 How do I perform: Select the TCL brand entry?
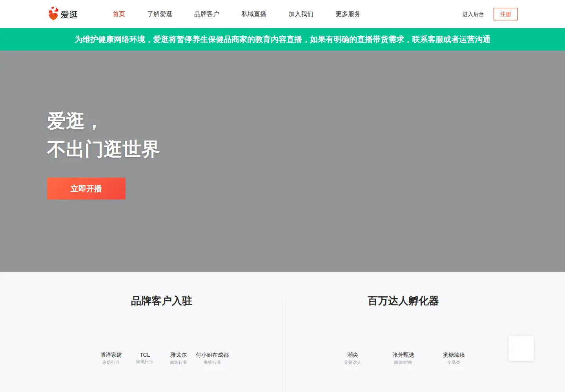(145, 358)
